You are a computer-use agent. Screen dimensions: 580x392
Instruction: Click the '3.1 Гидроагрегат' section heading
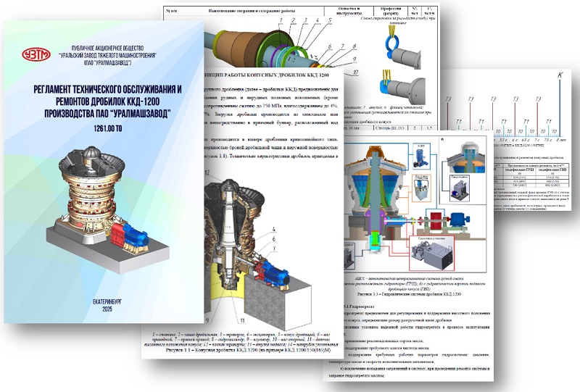[x=359, y=306]
